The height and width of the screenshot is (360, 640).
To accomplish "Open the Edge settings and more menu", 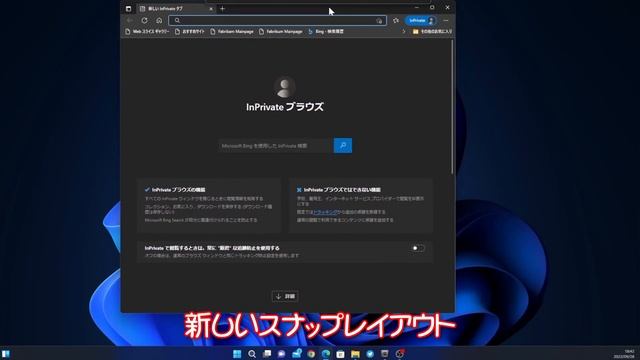I will [x=446, y=20].
